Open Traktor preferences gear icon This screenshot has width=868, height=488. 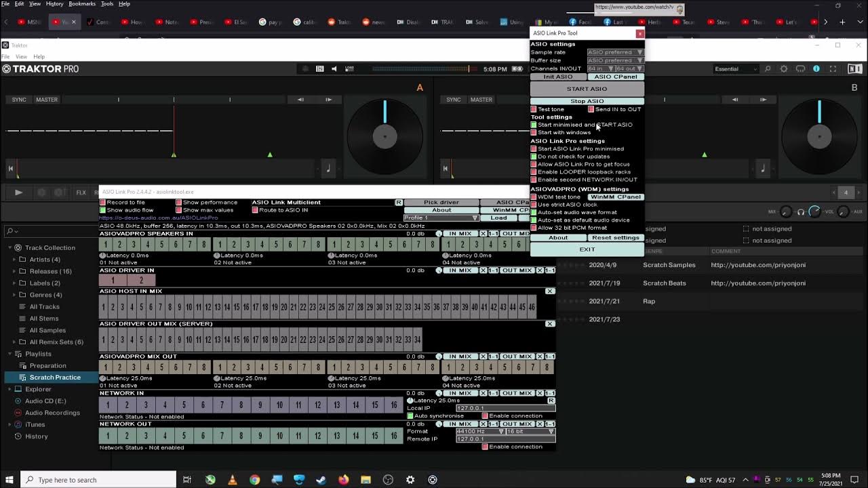click(784, 68)
